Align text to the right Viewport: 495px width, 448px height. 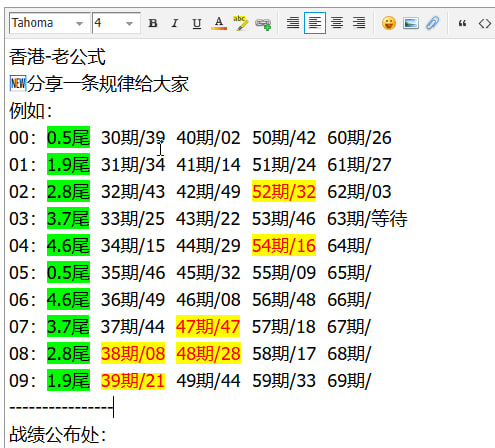(x=359, y=23)
